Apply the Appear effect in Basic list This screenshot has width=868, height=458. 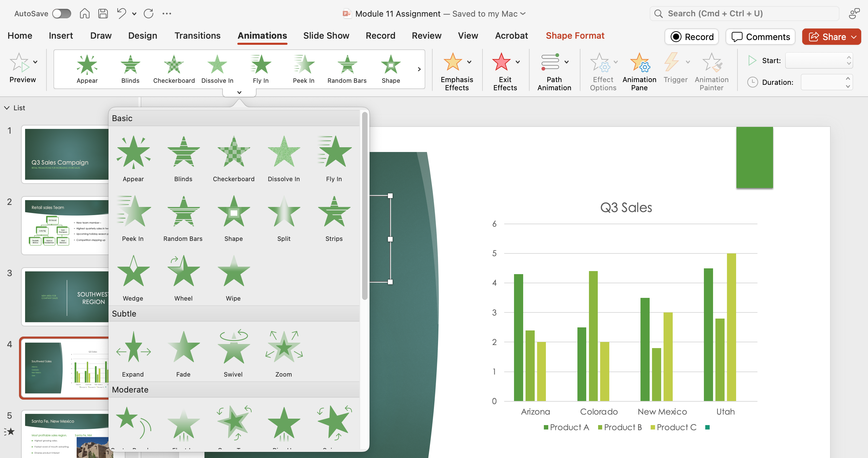click(133, 159)
